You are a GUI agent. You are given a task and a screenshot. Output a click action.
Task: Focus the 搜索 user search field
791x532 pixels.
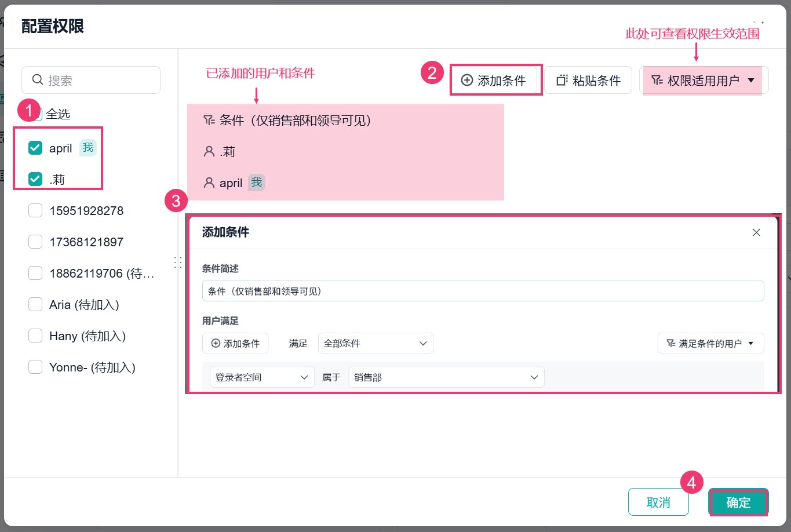(91, 80)
